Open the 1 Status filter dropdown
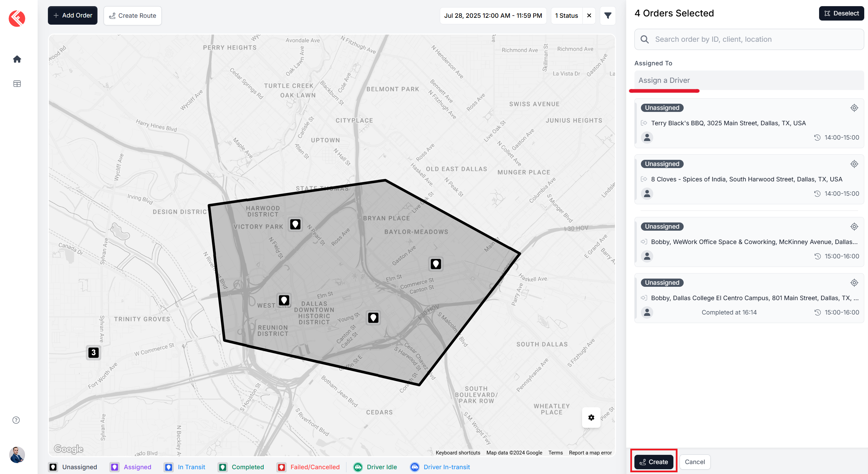Viewport: 868px width, 474px height. [566, 16]
